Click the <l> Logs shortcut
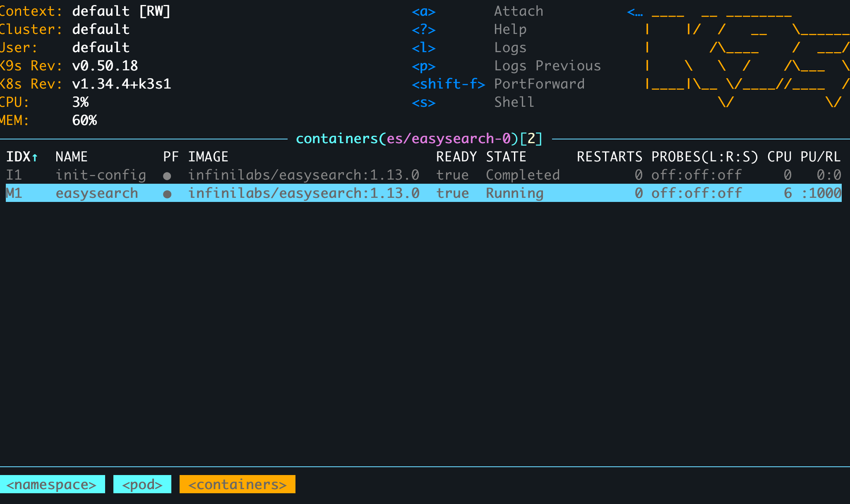 [x=424, y=48]
